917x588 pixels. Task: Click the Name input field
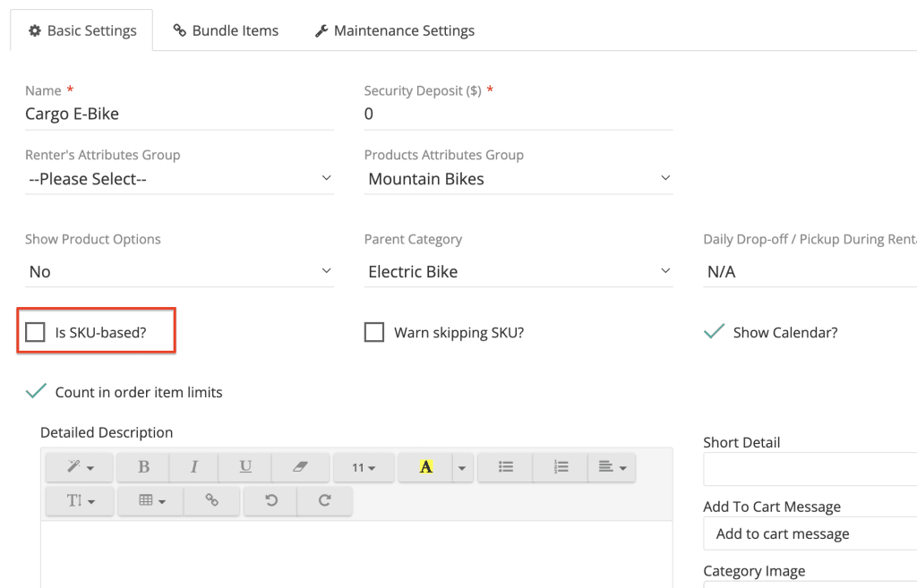pos(179,115)
